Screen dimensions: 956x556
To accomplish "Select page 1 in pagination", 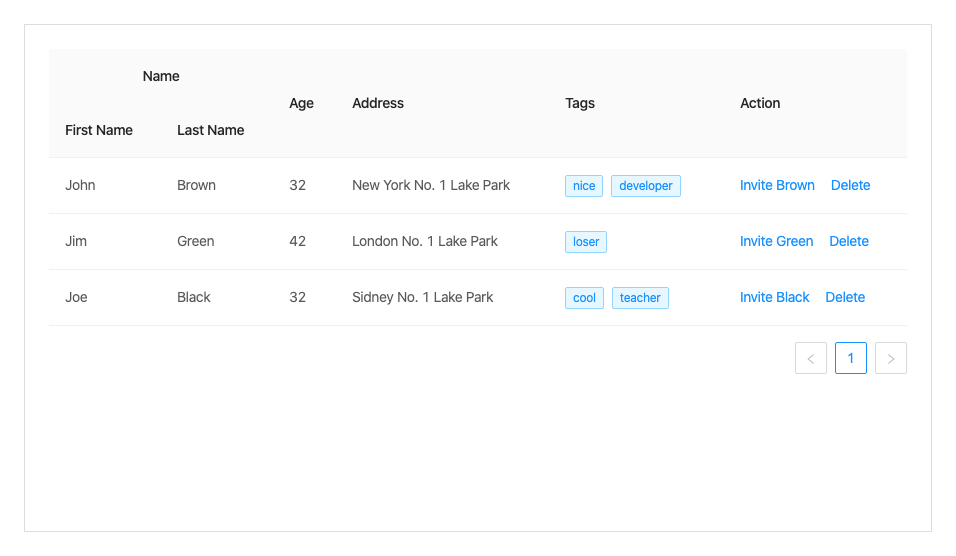I will [x=851, y=358].
